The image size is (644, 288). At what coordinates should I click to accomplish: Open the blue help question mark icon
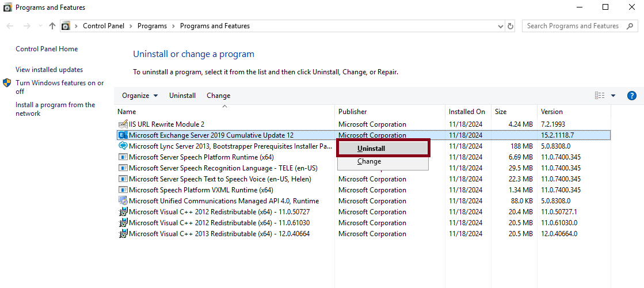(x=632, y=96)
